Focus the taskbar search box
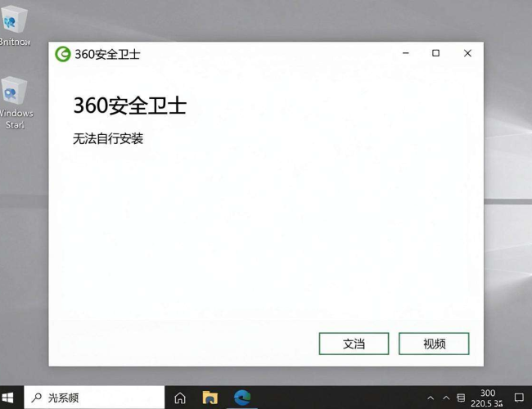This screenshot has width=532, height=409. coord(94,398)
